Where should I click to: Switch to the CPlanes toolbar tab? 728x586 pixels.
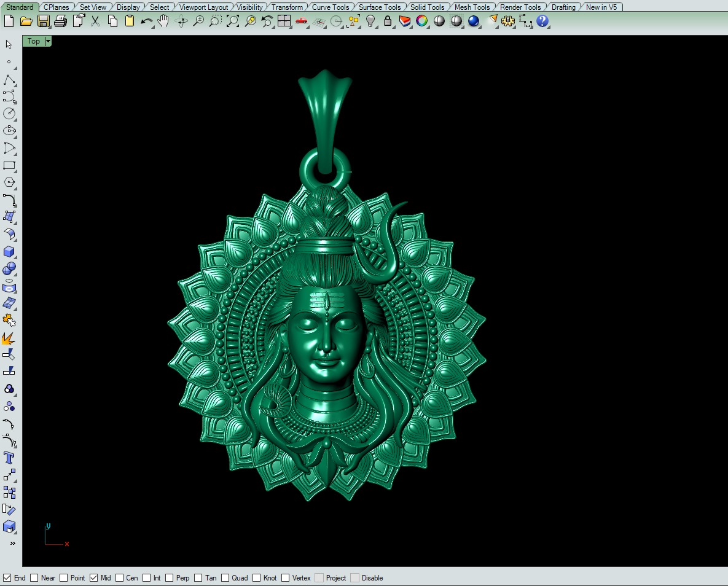56,7
